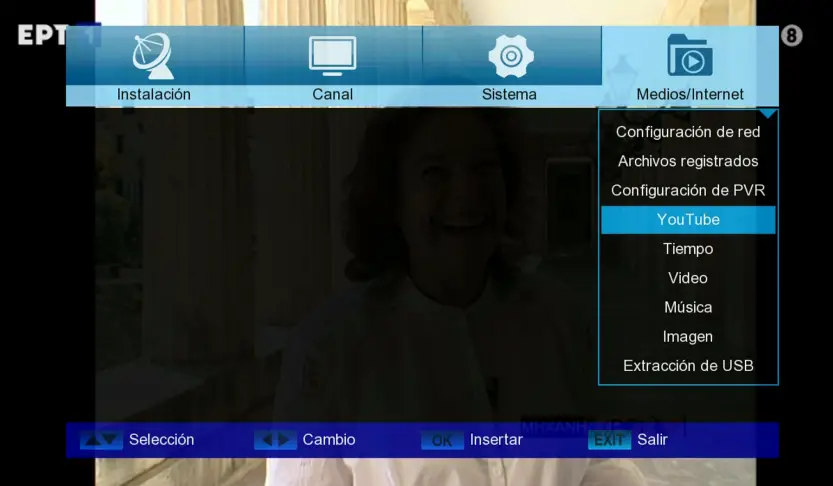Click the left/right arrows Cambio key icon
The width and height of the screenshot is (833, 486).
pos(275,440)
